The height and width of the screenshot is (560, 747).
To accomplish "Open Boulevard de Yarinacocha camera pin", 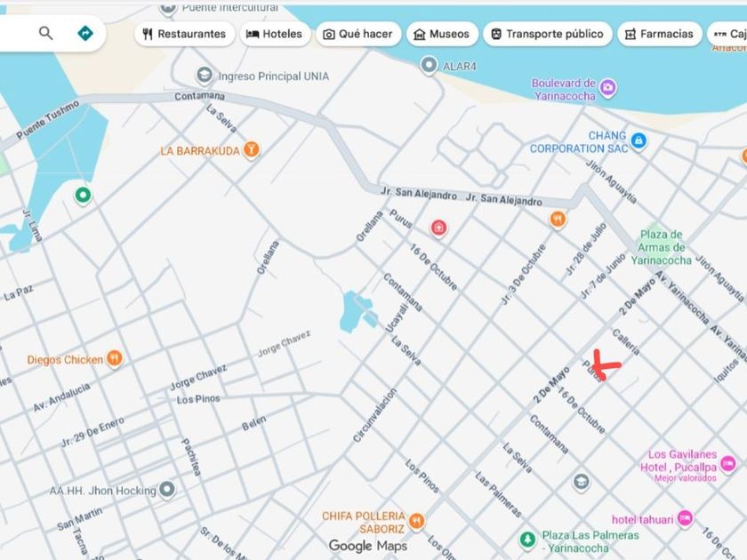I will pos(607,88).
